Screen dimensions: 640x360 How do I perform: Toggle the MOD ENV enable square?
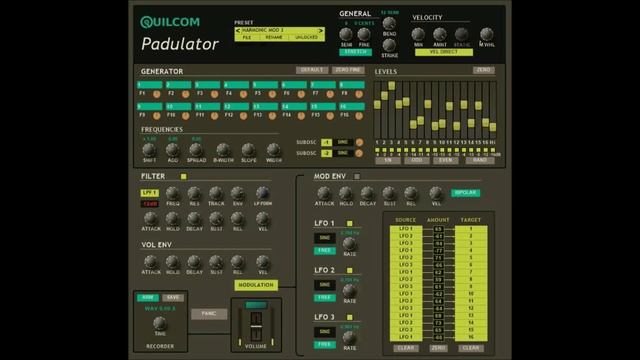(x=357, y=176)
